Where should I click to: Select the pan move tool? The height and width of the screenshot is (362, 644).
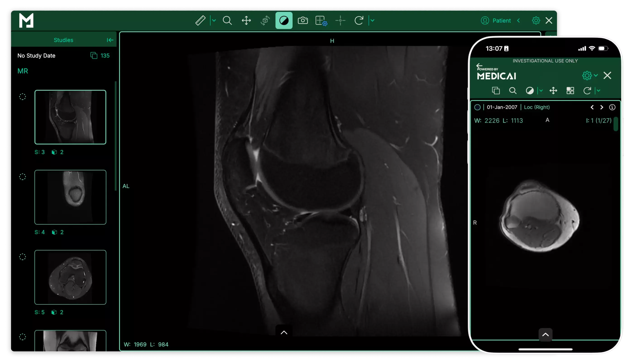tap(246, 21)
